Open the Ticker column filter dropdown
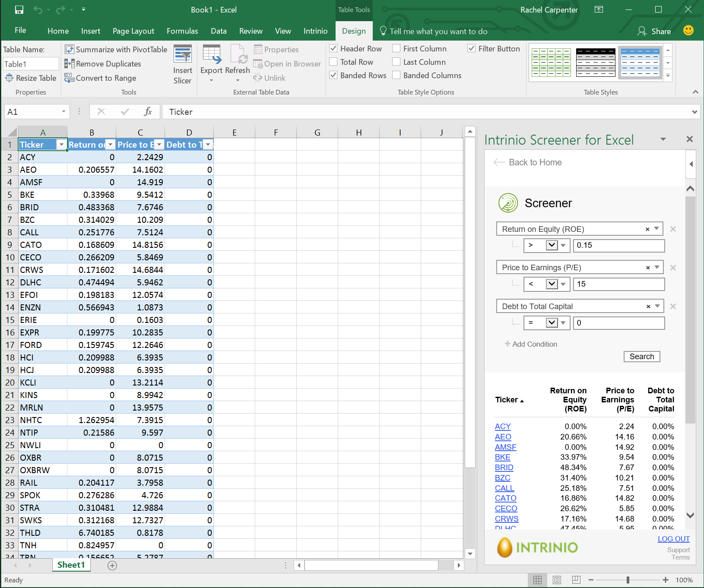The height and width of the screenshot is (588, 704). 61,145
